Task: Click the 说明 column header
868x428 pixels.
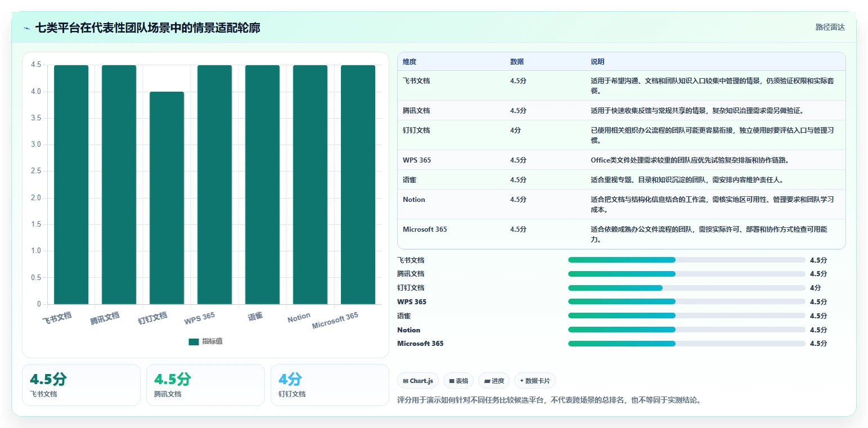Action: [597, 61]
